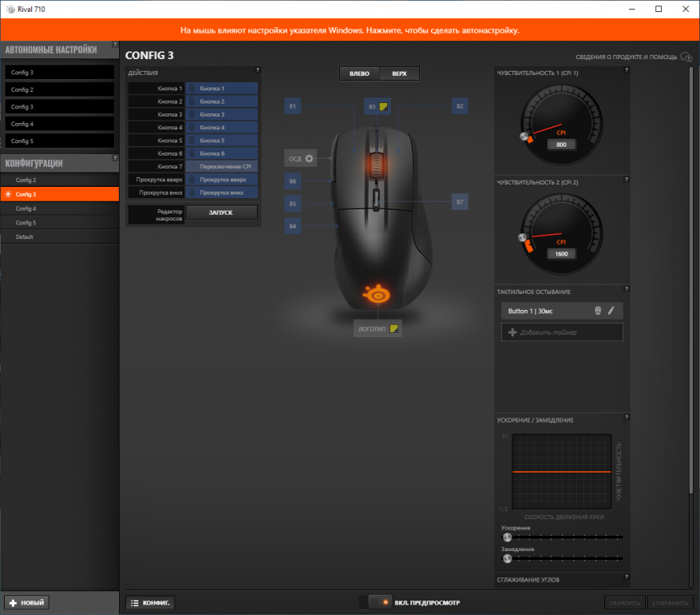
Task: Open Button 7 CPI toggle action dropdown
Action: tap(221, 166)
